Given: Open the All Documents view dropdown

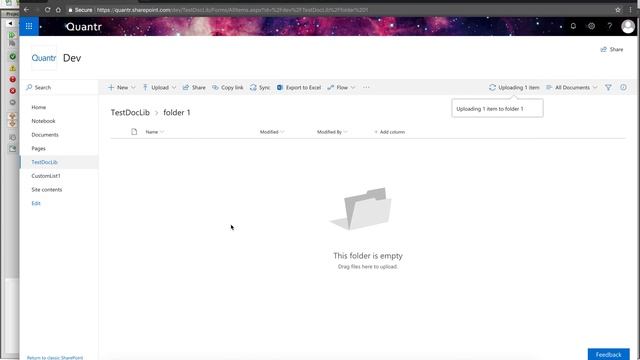Looking at the screenshot, I should 571,87.
